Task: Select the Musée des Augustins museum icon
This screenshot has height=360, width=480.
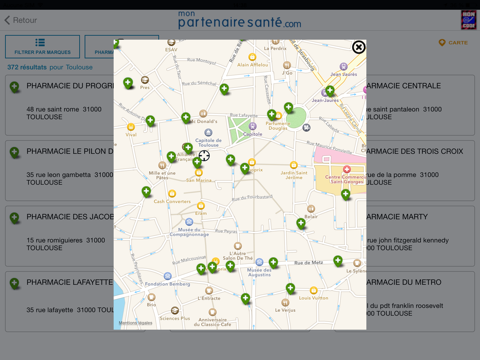Action: (259, 262)
